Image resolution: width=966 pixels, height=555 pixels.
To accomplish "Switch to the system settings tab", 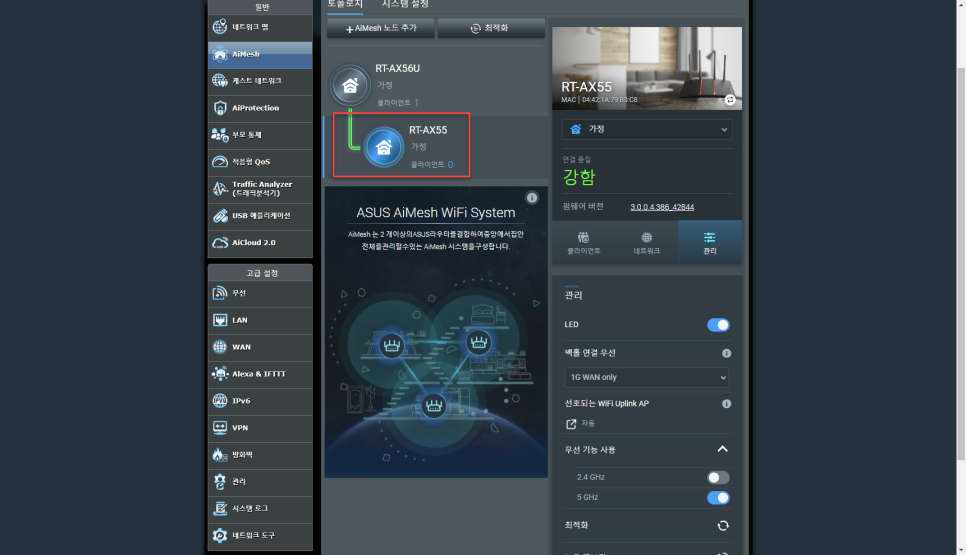I will 405,4.
